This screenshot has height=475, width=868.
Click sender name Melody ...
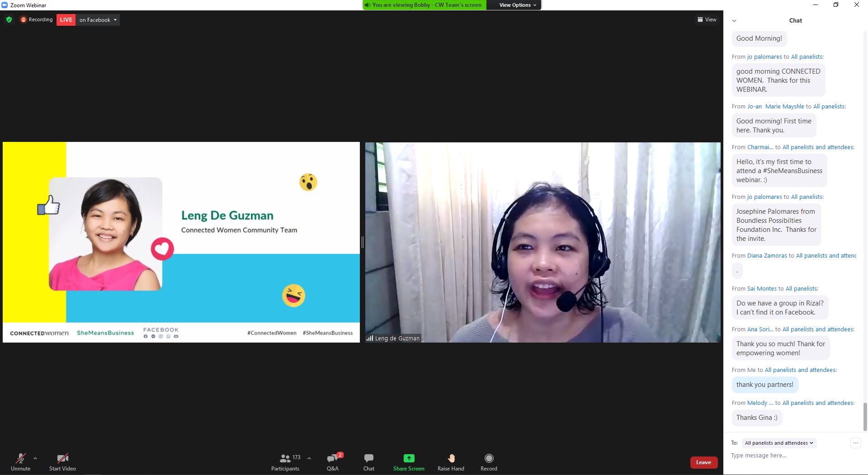760,403
